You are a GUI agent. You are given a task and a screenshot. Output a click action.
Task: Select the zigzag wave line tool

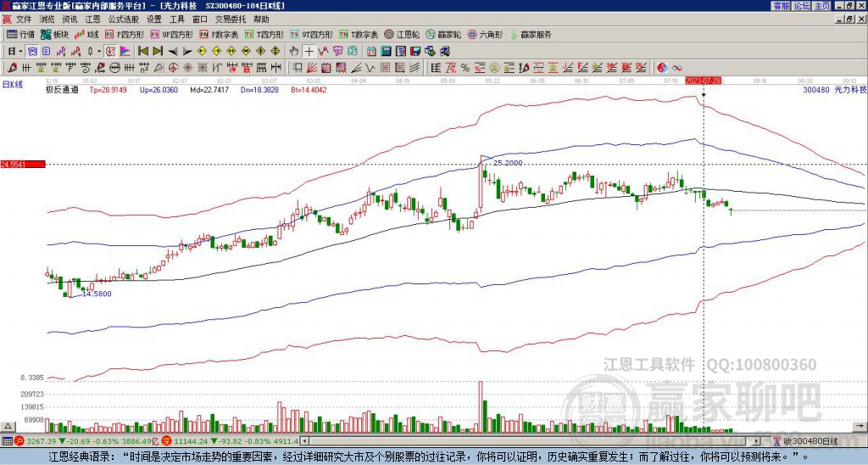(x=369, y=68)
